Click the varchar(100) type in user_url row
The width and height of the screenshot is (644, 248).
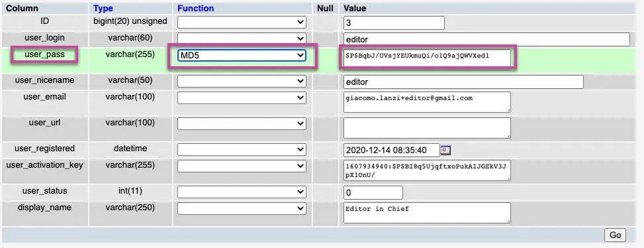130,122
